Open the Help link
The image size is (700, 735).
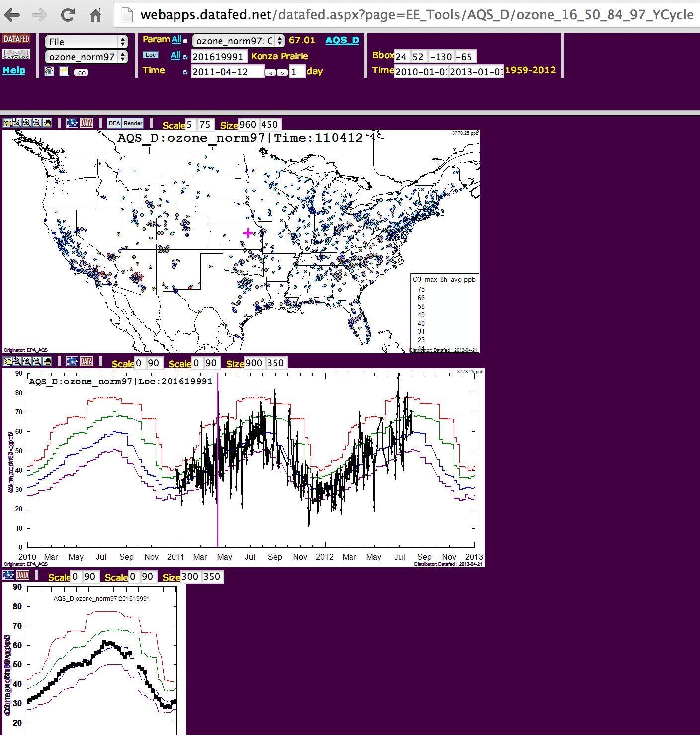14,70
